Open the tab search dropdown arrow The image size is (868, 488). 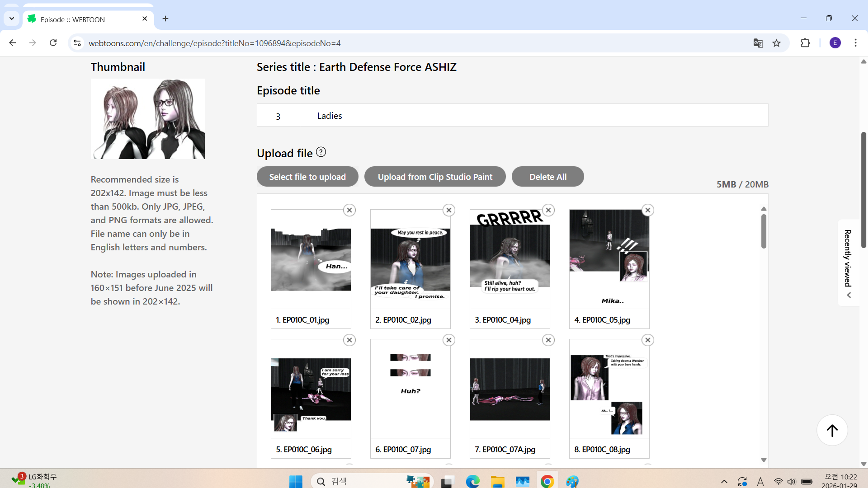(x=12, y=19)
